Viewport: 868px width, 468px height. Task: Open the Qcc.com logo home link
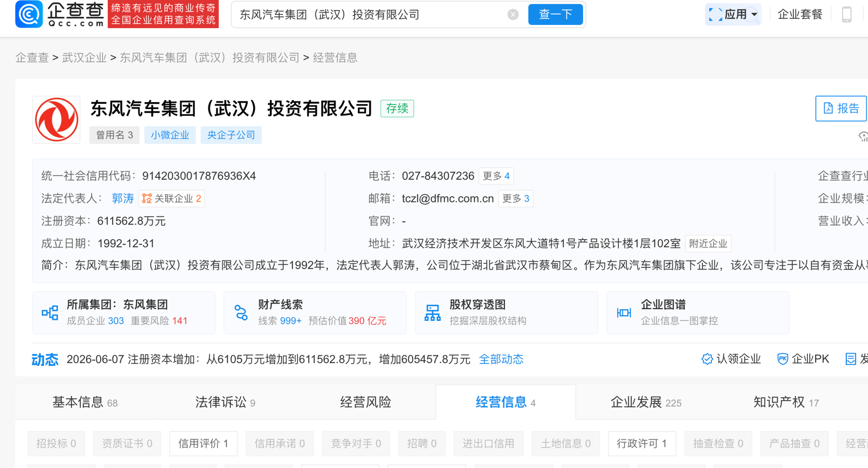click(x=60, y=14)
